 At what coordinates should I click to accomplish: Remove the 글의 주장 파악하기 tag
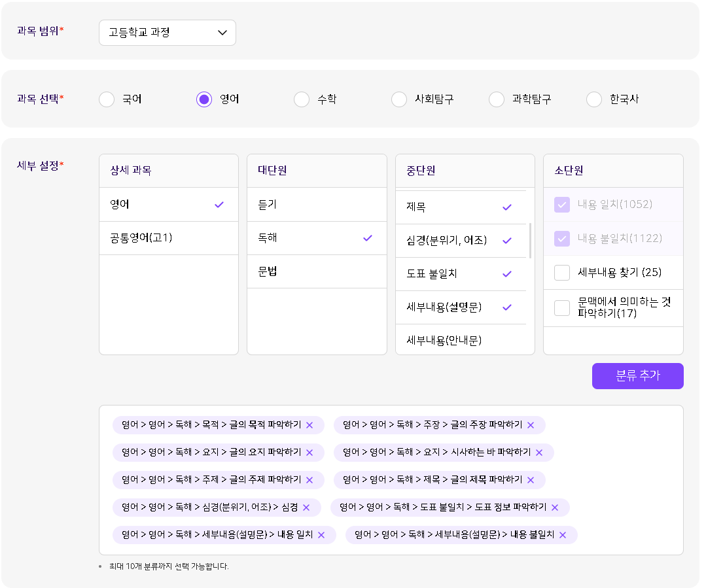point(531,425)
